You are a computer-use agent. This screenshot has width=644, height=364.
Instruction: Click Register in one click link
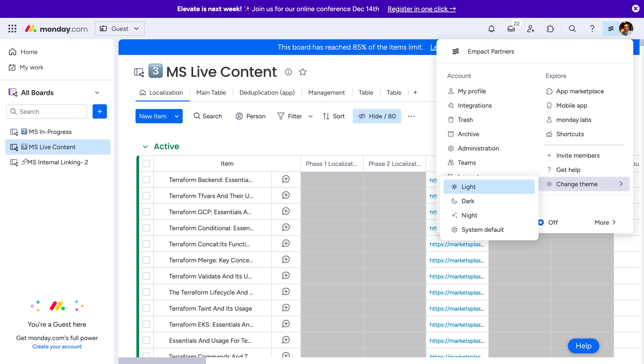pyautogui.click(x=422, y=9)
